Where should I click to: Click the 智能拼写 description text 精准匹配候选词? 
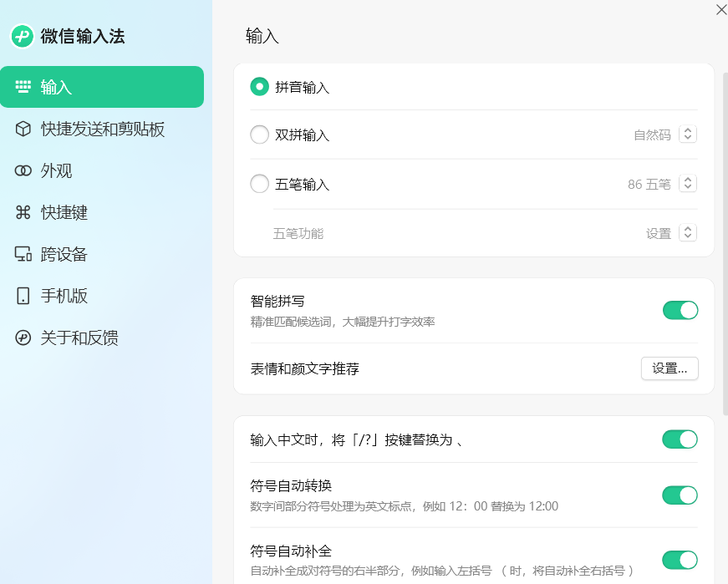(342, 322)
